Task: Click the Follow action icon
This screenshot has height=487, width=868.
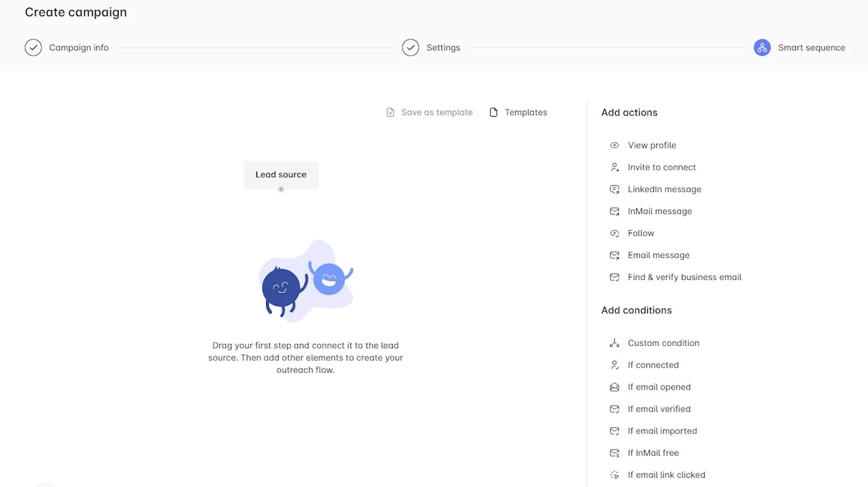Action: [x=614, y=233]
